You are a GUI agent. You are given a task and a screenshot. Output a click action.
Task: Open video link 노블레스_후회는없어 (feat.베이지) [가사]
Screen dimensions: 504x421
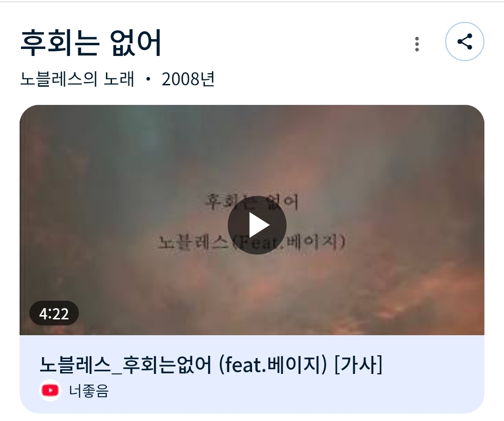click(211, 365)
